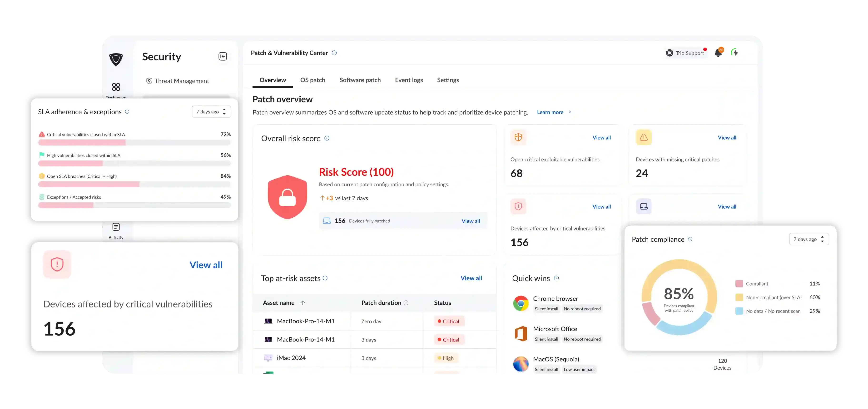
Task: Click the lightning bolt quick action icon
Action: pyautogui.click(x=734, y=53)
